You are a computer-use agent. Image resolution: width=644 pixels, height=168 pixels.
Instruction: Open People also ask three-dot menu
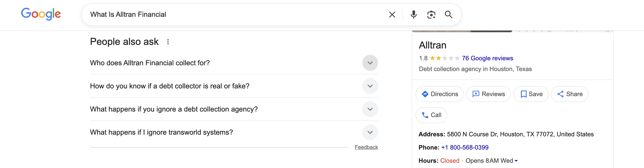(168, 42)
